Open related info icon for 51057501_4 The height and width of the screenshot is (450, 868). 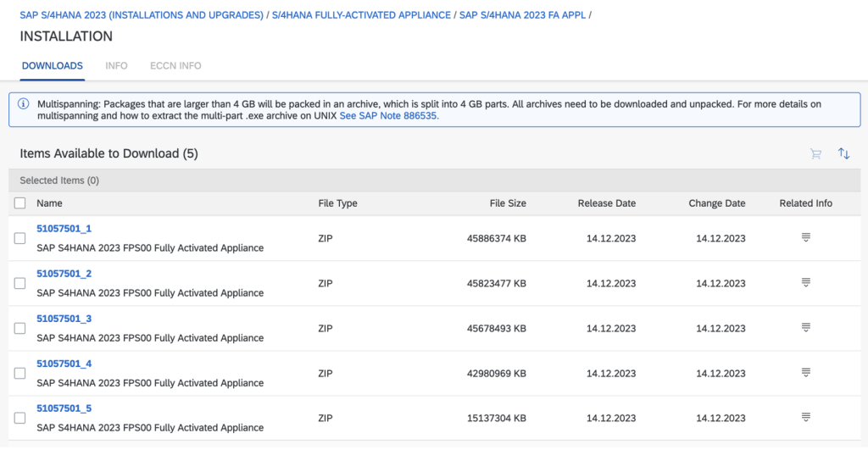click(806, 373)
